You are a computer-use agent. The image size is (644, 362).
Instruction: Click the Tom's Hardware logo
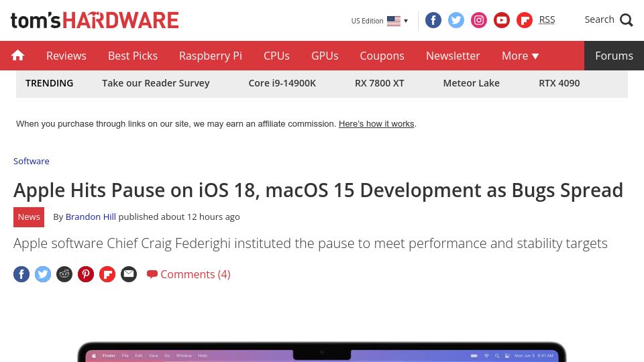tap(95, 21)
